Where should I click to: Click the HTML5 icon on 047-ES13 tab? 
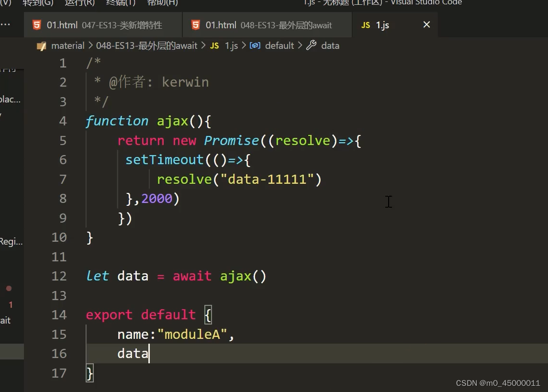(x=37, y=24)
